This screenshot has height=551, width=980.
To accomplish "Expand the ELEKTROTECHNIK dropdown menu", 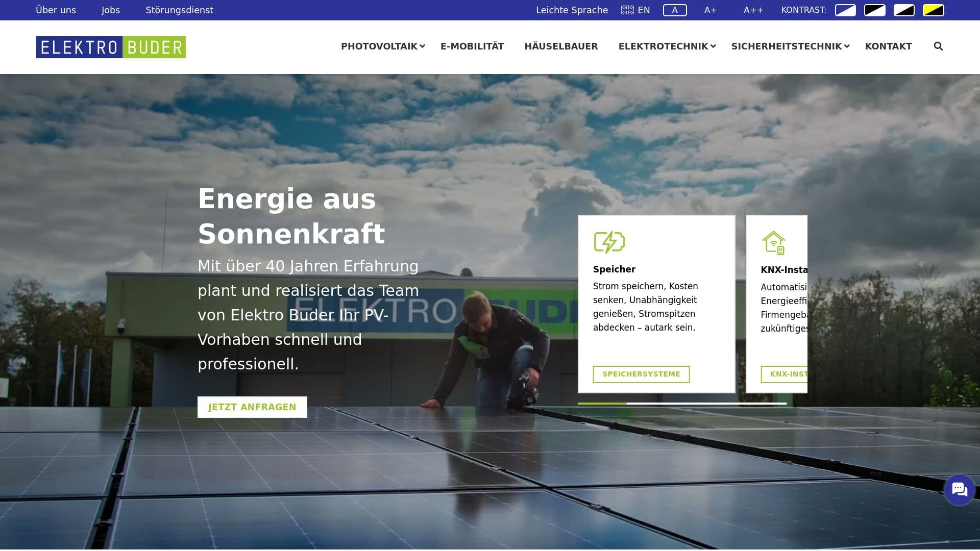I will [664, 46].
